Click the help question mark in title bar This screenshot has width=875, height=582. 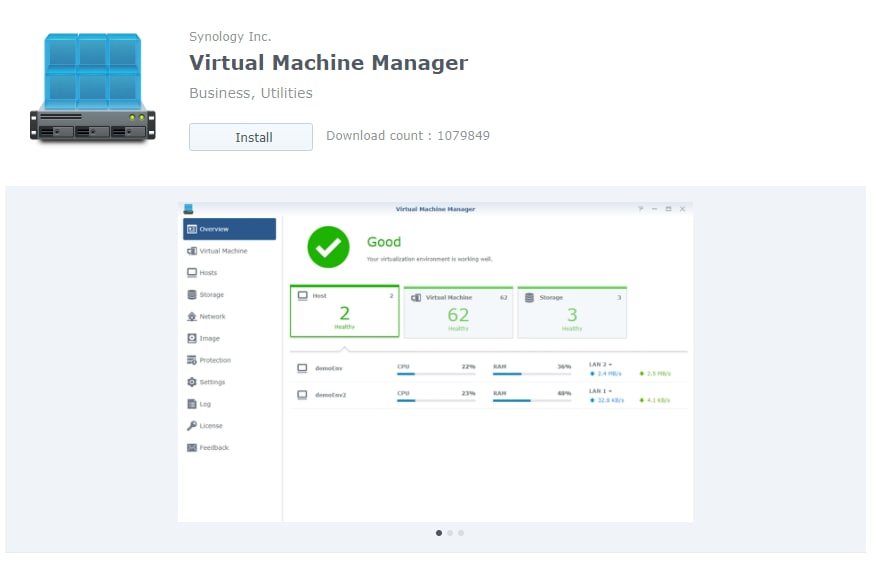(x=641, y=209)
